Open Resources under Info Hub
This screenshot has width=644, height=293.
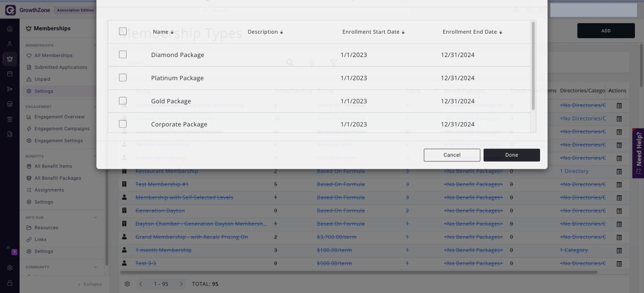tap(46, 228)
